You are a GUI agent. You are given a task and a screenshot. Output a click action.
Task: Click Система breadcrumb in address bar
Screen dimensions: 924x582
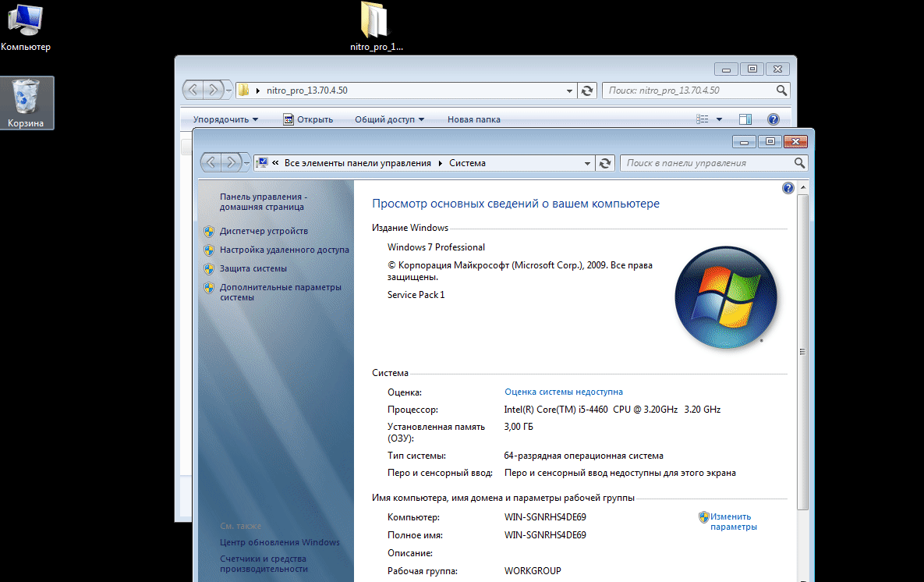point(467,163)
